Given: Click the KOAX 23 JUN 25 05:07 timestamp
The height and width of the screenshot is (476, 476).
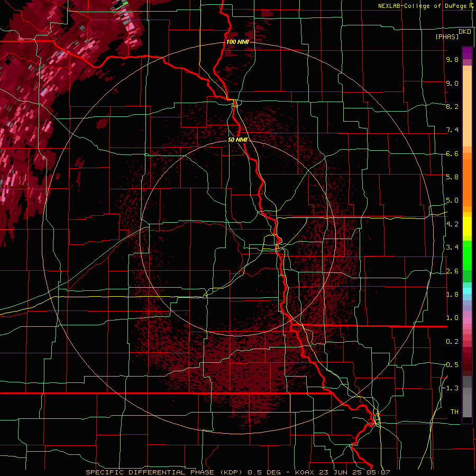Looking at the screenshot, I should (x=342, y=472).
